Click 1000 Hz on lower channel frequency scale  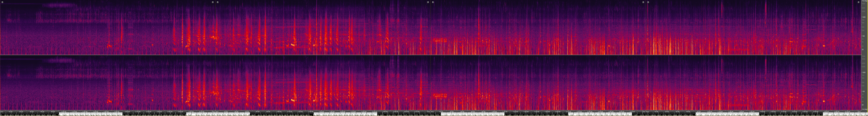(864, 72)
